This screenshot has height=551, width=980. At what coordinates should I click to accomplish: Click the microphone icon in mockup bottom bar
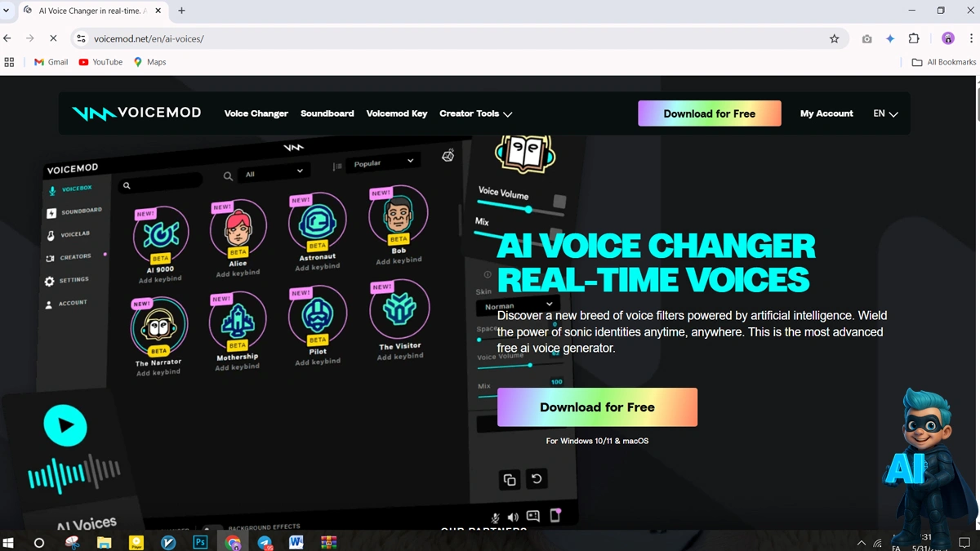click(495, 518)
